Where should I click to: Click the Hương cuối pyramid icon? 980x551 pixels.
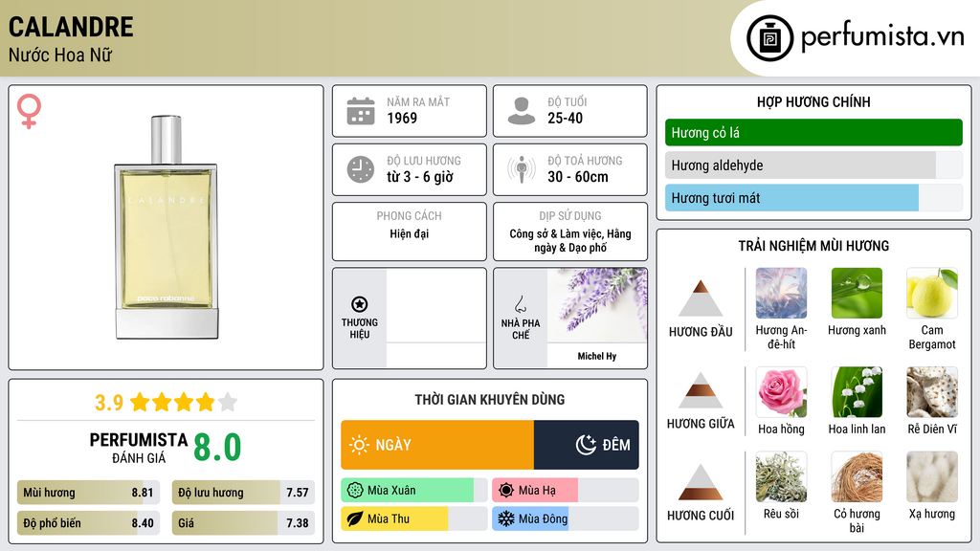pos(701,482)
